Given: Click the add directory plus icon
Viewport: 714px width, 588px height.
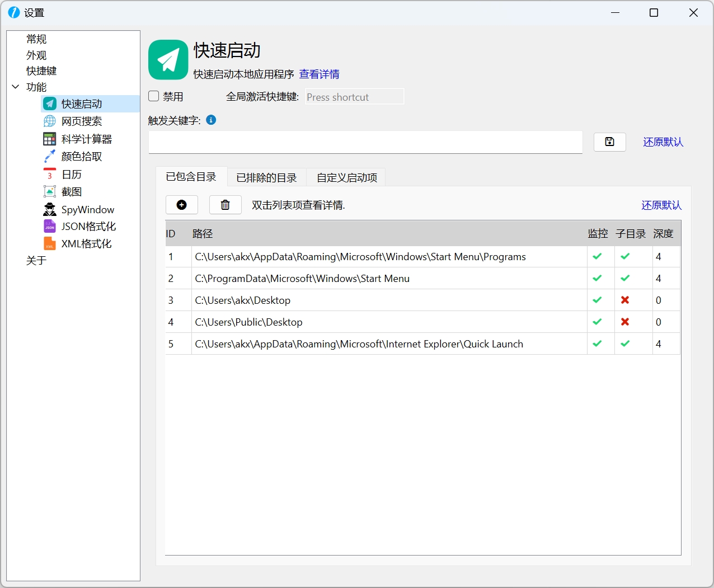Looking at the screenshot, I should tap(181, 205).
